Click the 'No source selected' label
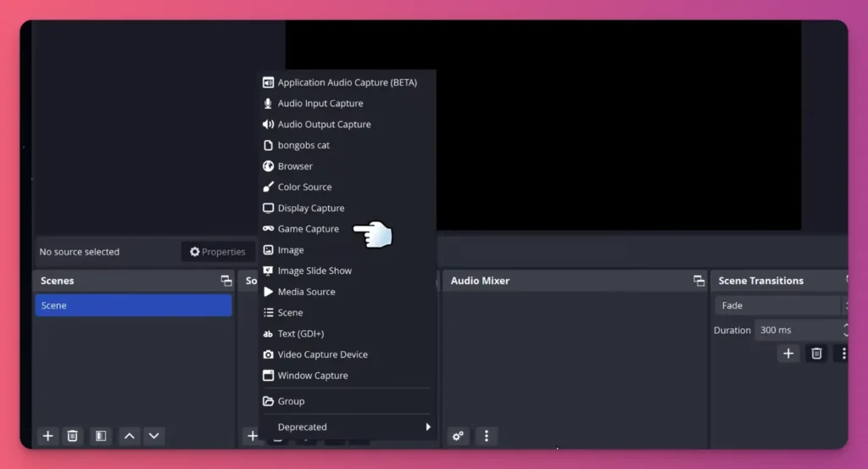 pos(79,252)
